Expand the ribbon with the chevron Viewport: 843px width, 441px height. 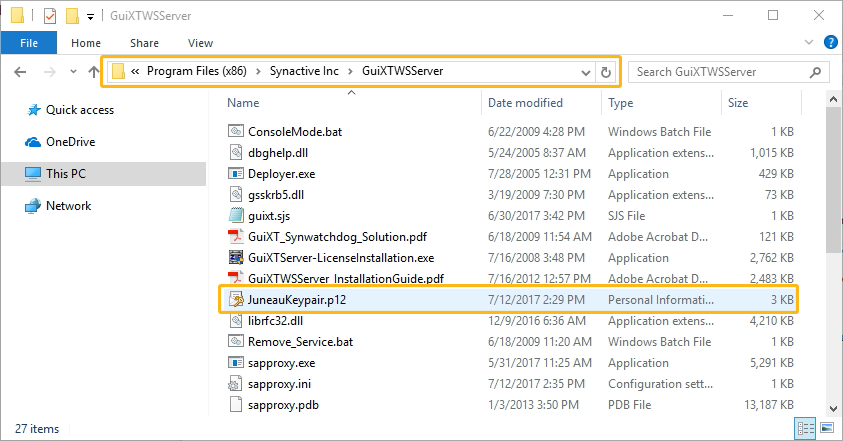tap(809, 42)
